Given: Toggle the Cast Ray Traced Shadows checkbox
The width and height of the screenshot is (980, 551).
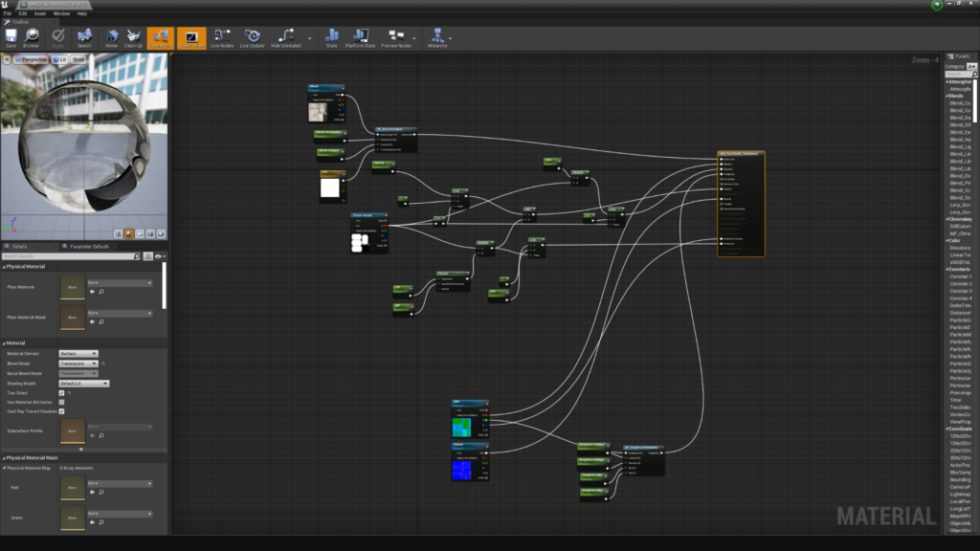Looking at the screenshot, I should pyautogui.click(x=61, y=411).
